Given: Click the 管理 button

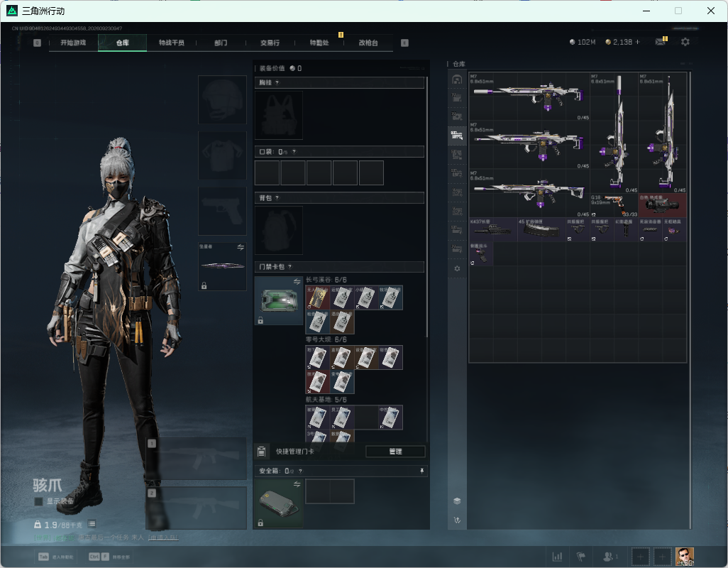Looking at the screenshot, I should click(x=395, y=452).
